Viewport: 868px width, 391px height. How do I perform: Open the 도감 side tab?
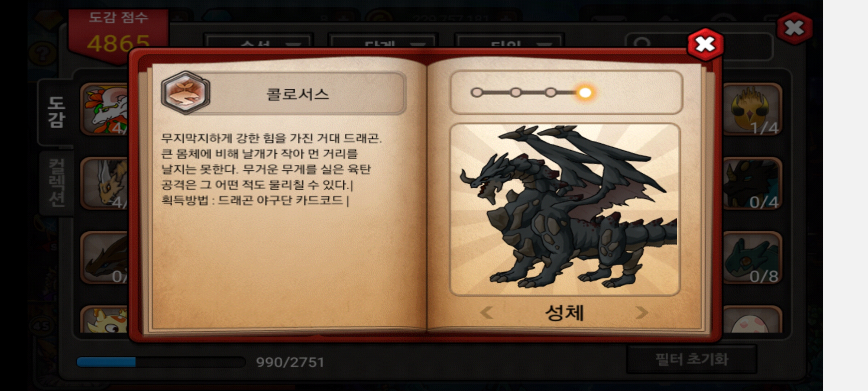(x=56, y=112)
